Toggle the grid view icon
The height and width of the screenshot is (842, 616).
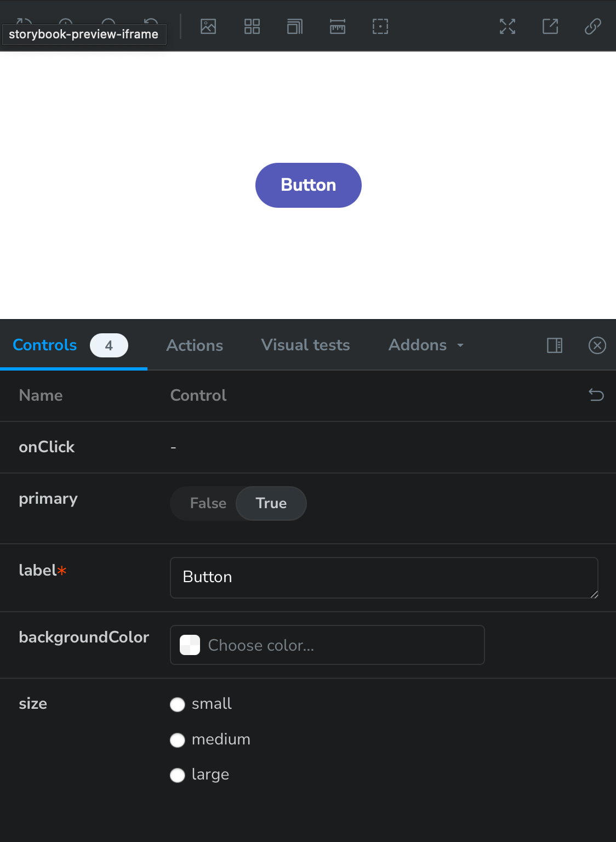click(x=252, y=26)
